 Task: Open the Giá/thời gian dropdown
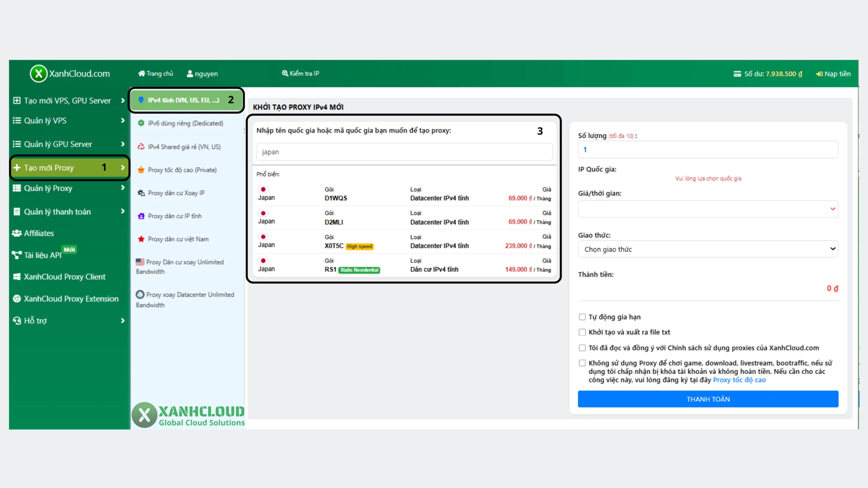click(708, 209)
